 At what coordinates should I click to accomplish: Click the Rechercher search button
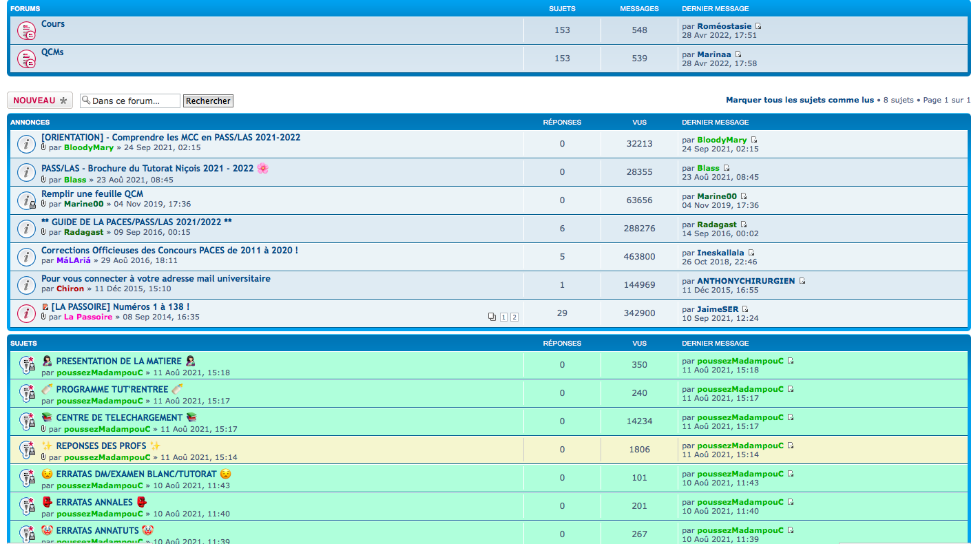(208, 101)
